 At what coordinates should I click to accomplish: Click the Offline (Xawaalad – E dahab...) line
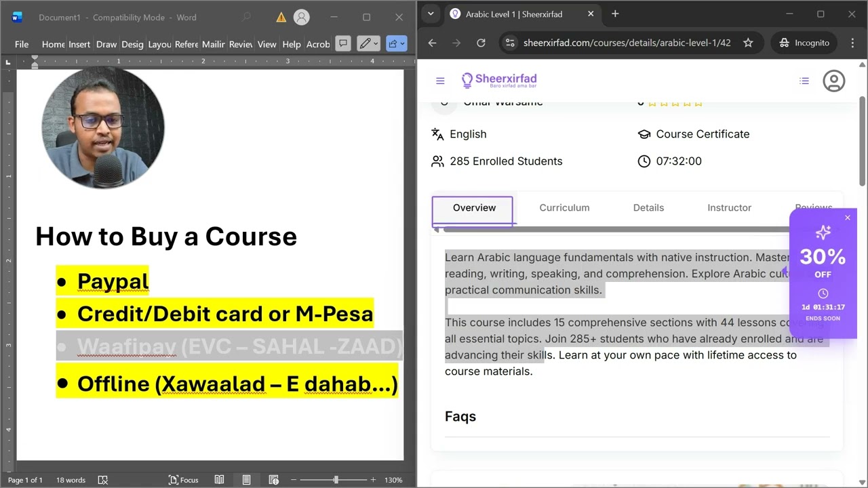[237, 384]
